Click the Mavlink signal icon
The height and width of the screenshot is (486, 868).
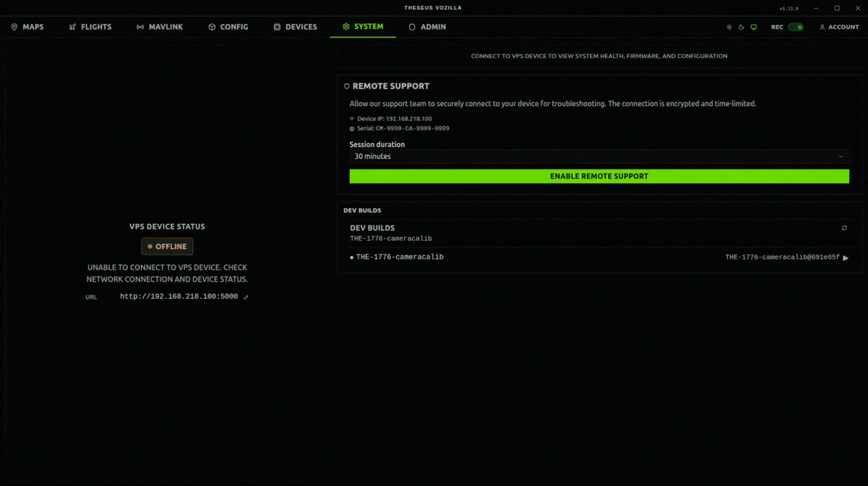tap(140, 27)
